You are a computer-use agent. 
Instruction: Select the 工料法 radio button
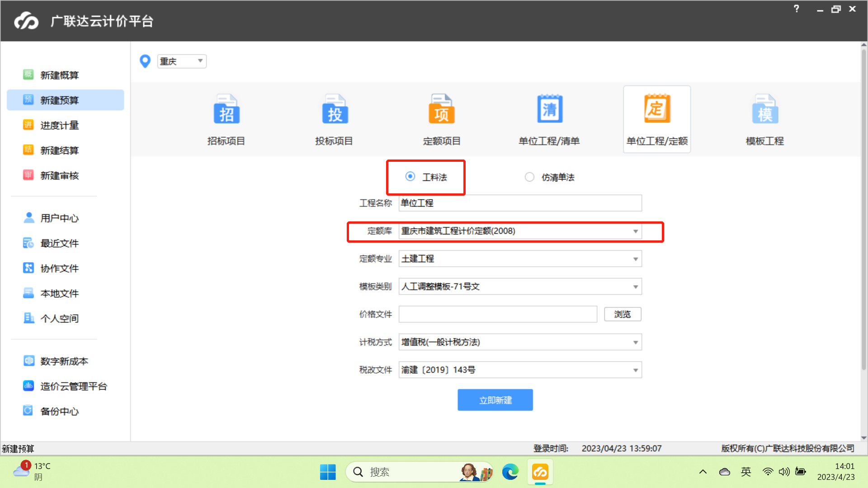pyautogui.click(x=410, y=177)
